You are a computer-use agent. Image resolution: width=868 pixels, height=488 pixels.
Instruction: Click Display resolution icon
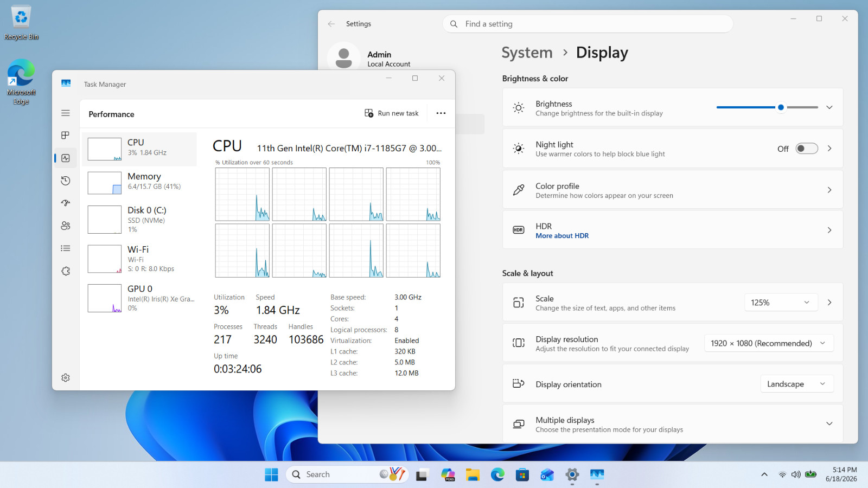tap(519, 343)
